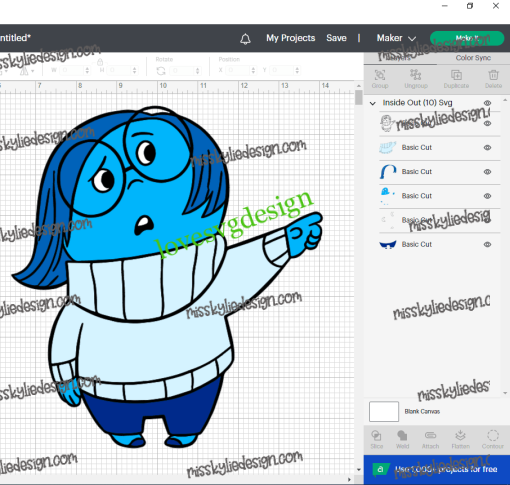Toggle visibility of the hair Basic Cut layer
Image resolution: width=510 pixels, height=485 pixels.
pyautogui.click(x=487, y=172)
